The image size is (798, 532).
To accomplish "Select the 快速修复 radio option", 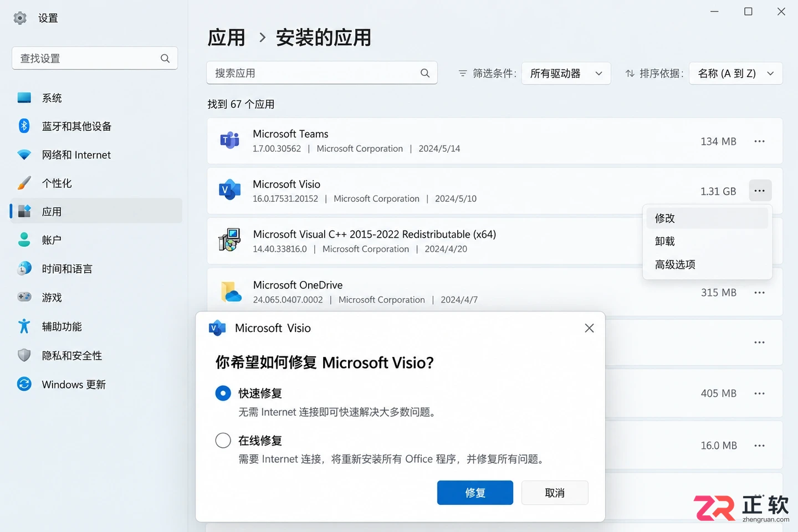I will (x=223, y=393).
